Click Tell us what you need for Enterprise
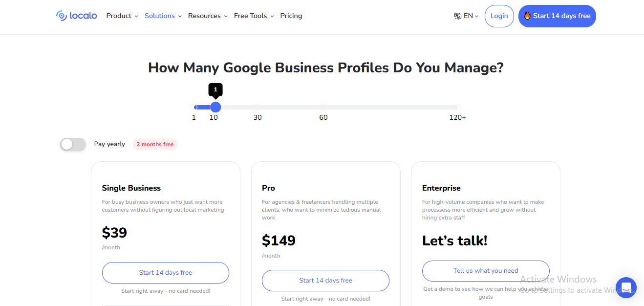The height and width of the screenshot is (306, 644). click(x=485, y=270)
